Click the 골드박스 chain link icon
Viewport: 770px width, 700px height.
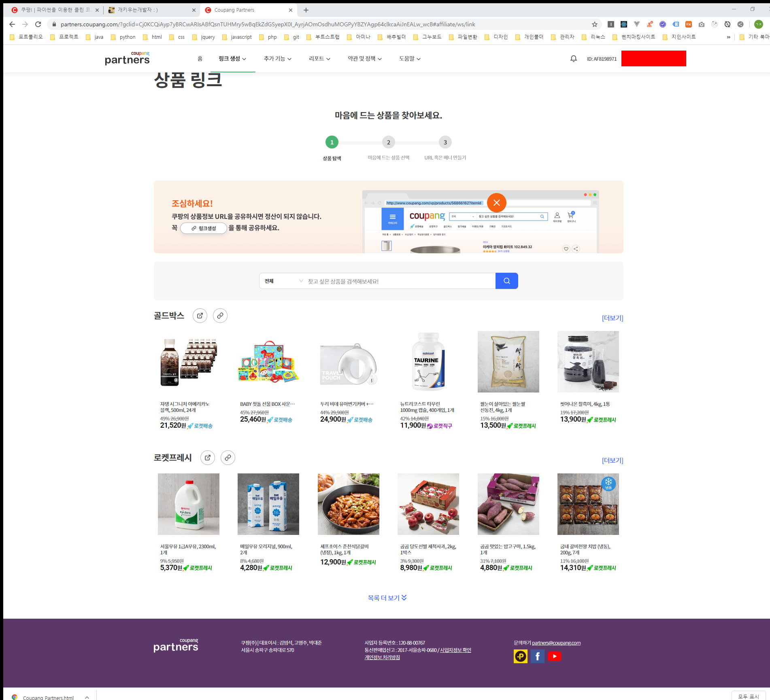[x=220, y=316]
